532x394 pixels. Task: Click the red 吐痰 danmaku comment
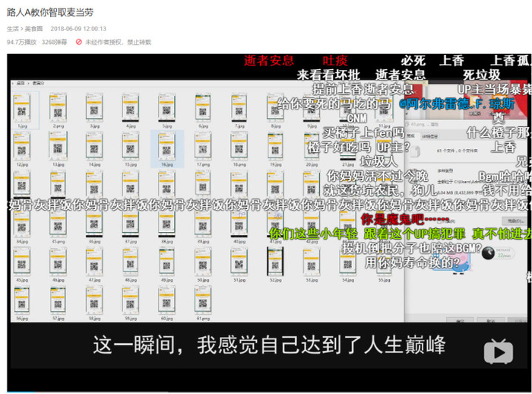(335, 60)
